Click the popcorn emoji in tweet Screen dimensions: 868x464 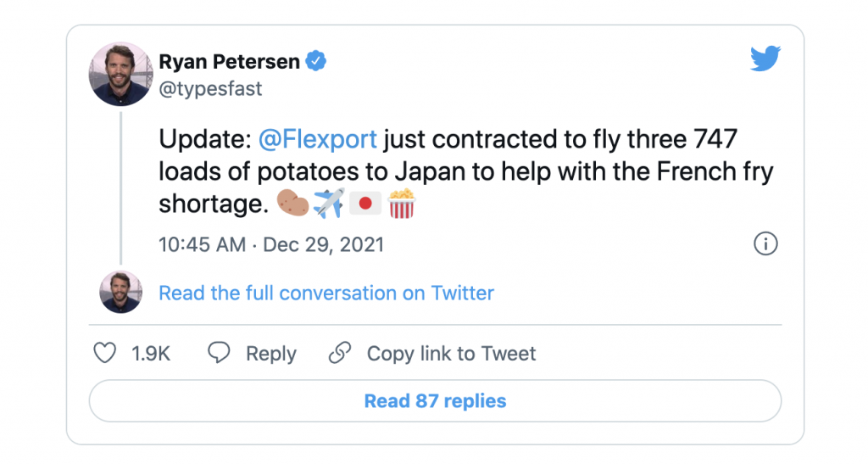402,204
